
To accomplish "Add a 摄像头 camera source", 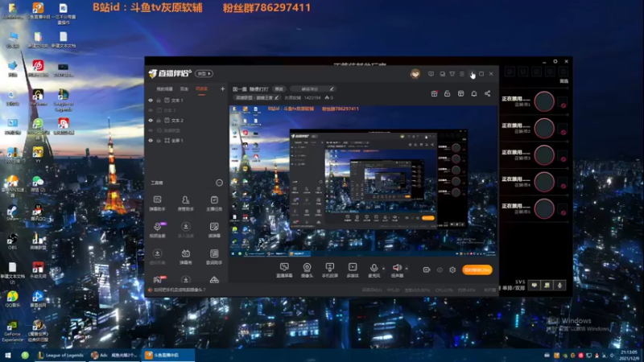I will coord(307,270).
